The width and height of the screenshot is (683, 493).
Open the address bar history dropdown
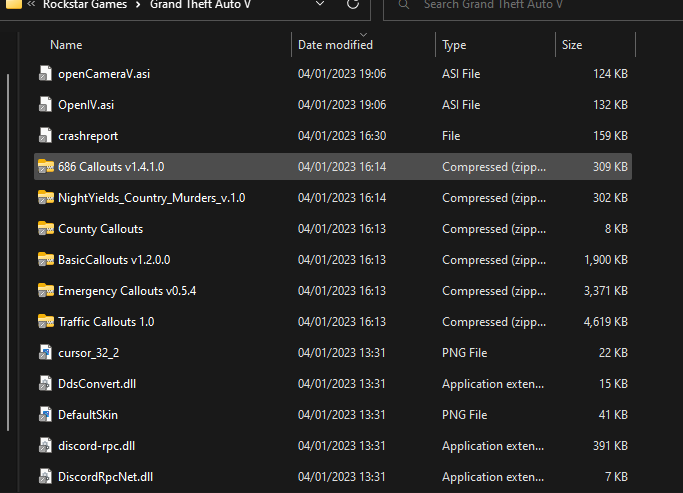click(x=319, y=5)
